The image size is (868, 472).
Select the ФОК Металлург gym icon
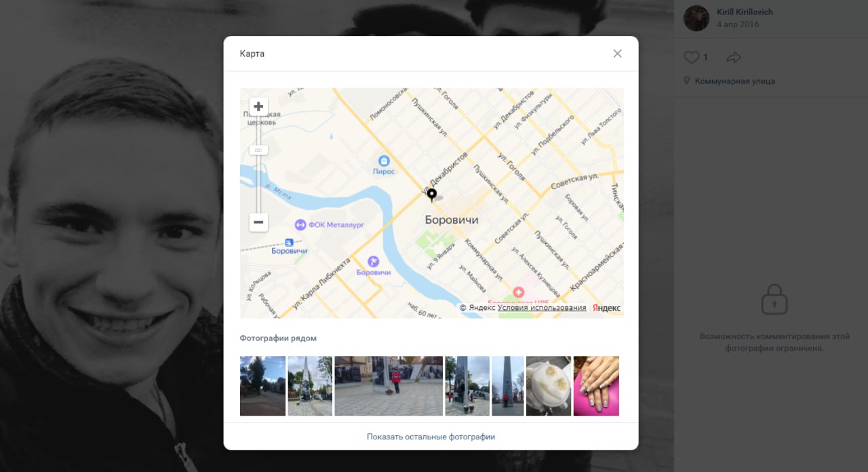pyautogui.click(x=300, y=224)
